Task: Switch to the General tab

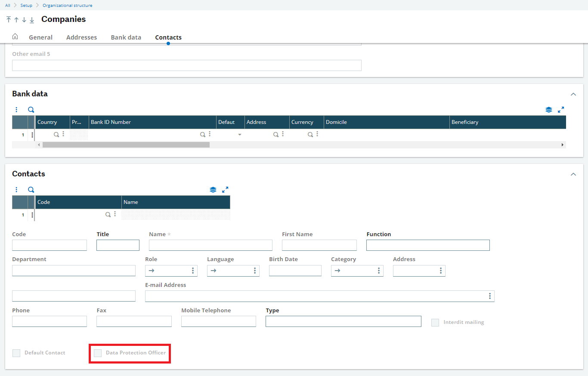Action: pyautogui.click(x=41, y=37)
